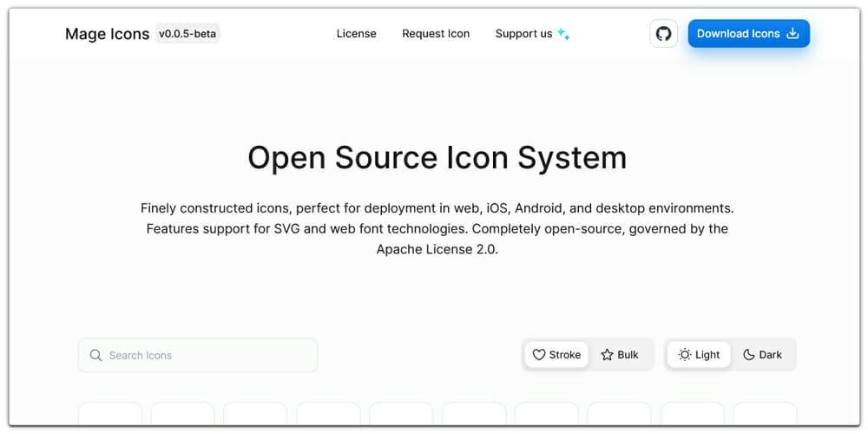This screenshot has height=434, width=868.
Task: Go to the Support us link
Action: coord(523,34)
